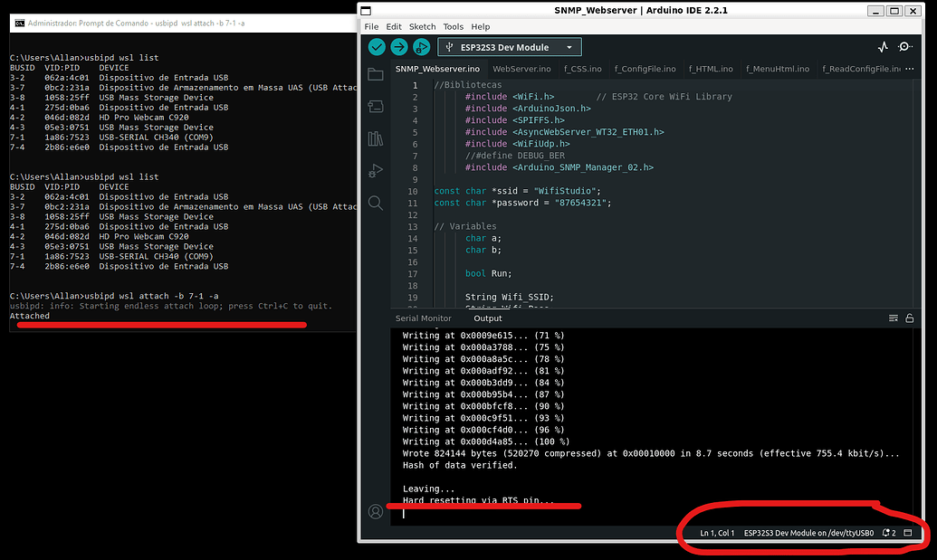This screenshot has height=560, width=937.
Task: Click the user account icon
Action: click(x=376, y=511)
